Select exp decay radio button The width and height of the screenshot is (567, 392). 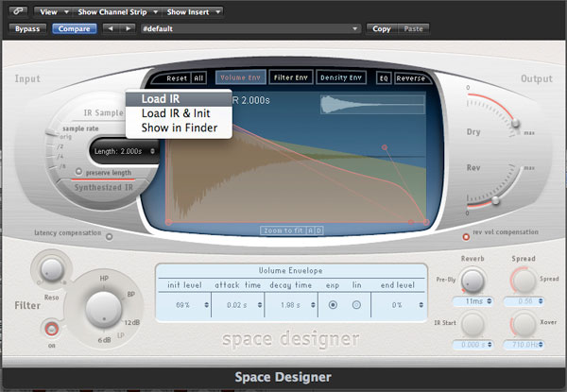333,305
